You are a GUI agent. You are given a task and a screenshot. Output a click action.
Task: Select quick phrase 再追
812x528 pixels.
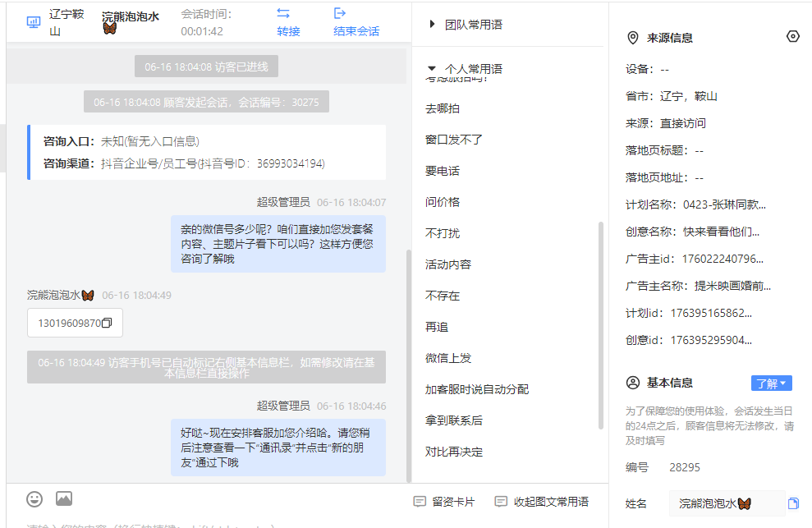tap(437, 327)
